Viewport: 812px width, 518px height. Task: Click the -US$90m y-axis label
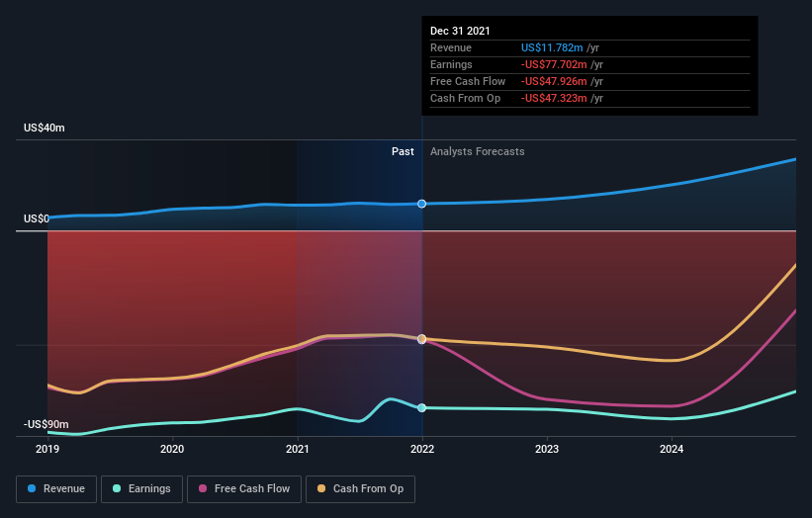coord(46,424)
